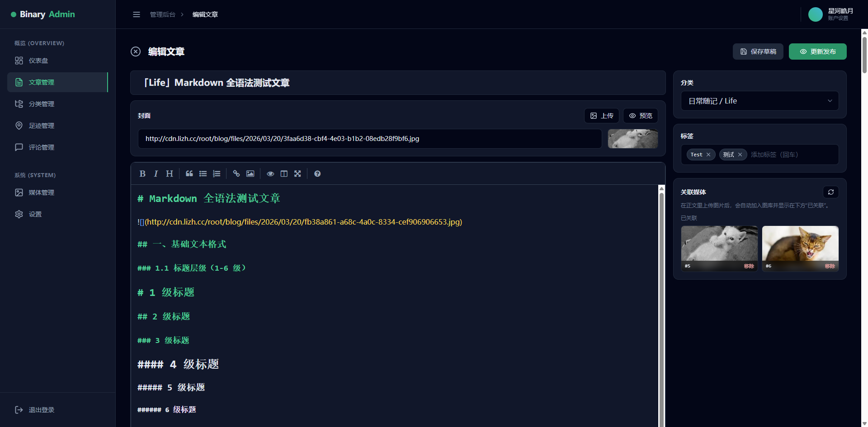868x427 pixels.
Task: Remove the Test tag
Action: (x=708, y=155)
